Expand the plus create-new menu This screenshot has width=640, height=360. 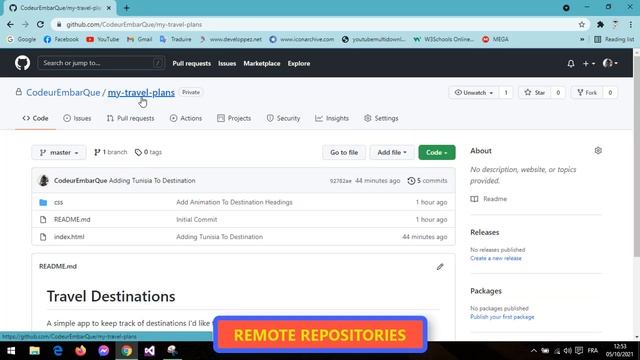589,64
